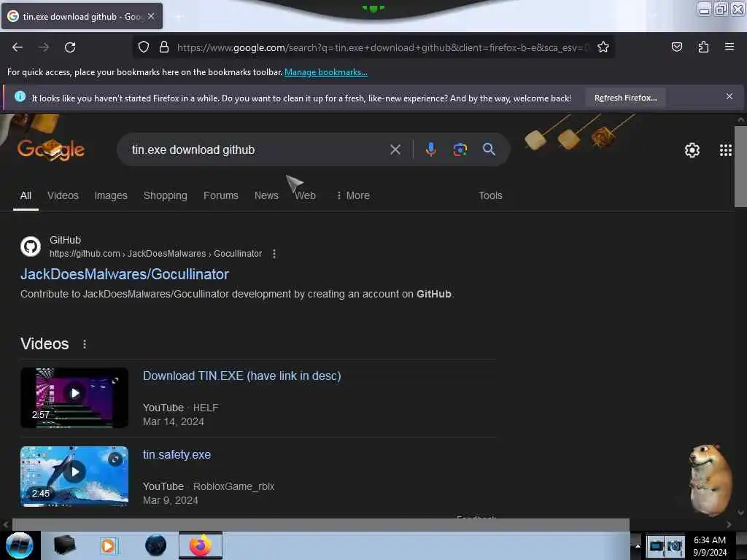Image resolution: width=747 pixels, height=560 pixels.
Task: Switch to the News search tab
Action: point(266,195)
